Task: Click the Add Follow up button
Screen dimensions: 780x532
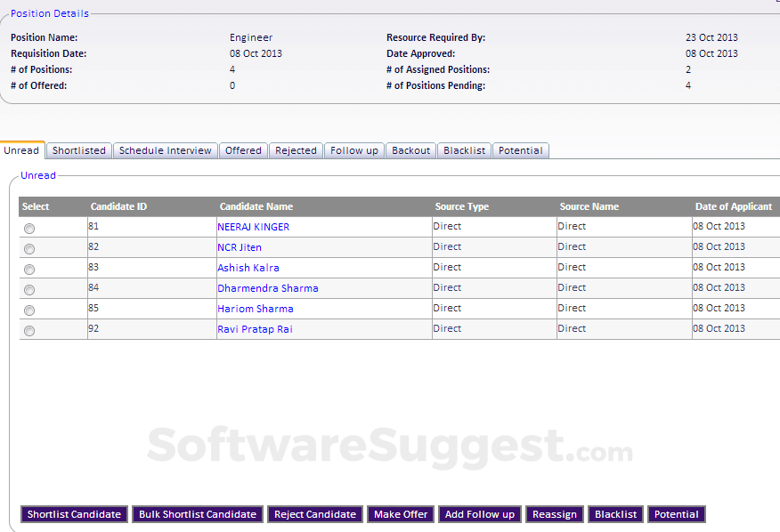Action: [x=480, y=514]
